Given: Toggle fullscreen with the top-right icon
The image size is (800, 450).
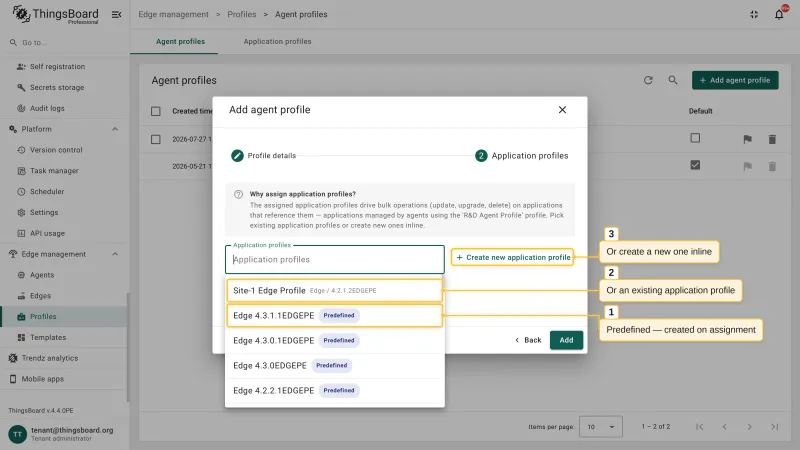Looking at the screenshot, I should pos(754,14).
